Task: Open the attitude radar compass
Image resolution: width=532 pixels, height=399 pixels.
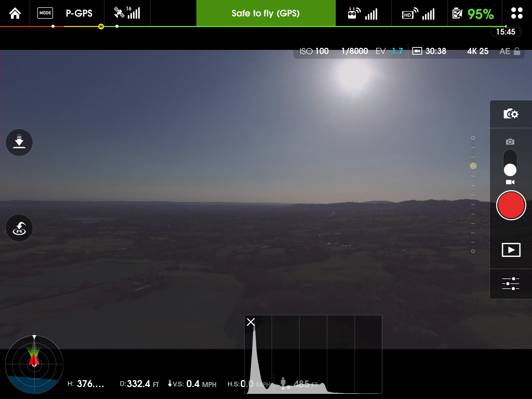Action: 34,364
